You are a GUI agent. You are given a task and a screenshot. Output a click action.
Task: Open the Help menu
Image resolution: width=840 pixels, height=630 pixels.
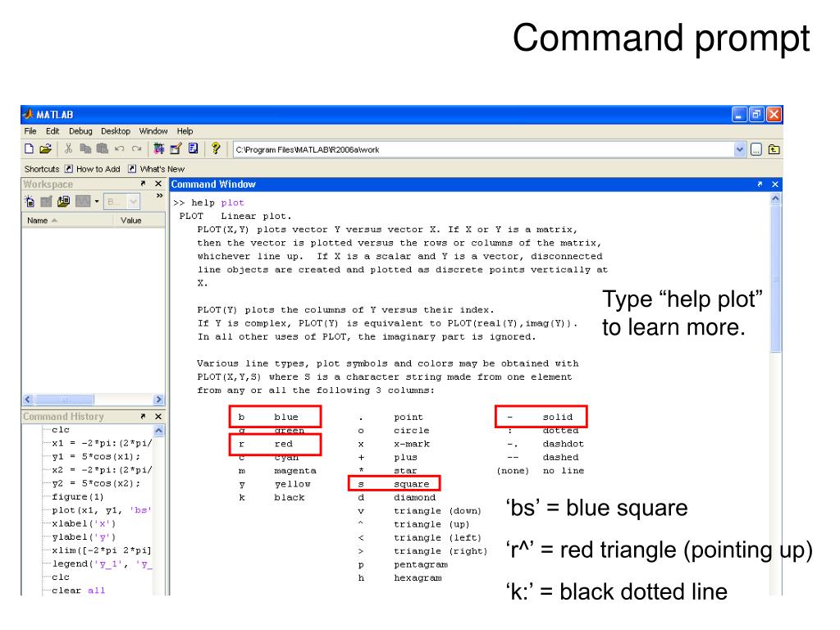point(185,131)
